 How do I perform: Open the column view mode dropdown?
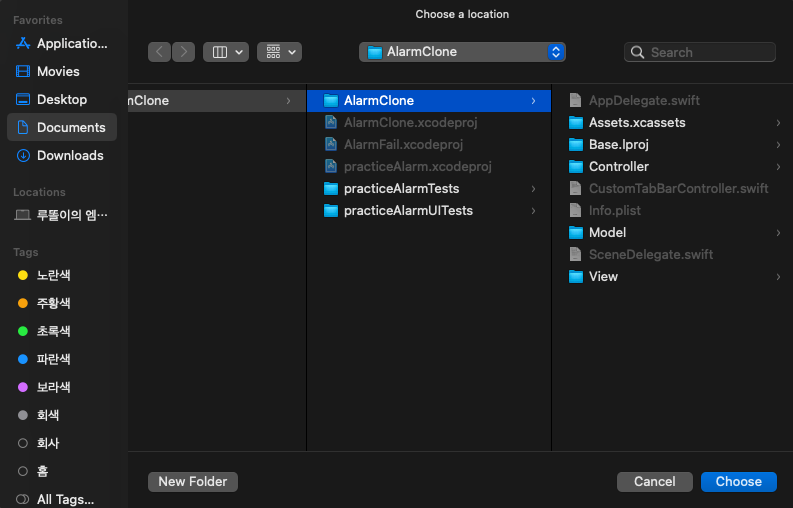[x=226, y=52]
